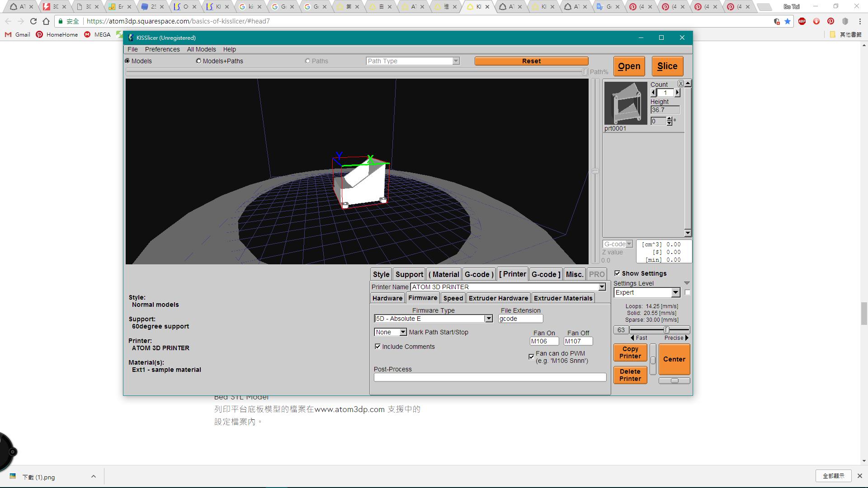Open the Preferences menu

coord(162,49)
